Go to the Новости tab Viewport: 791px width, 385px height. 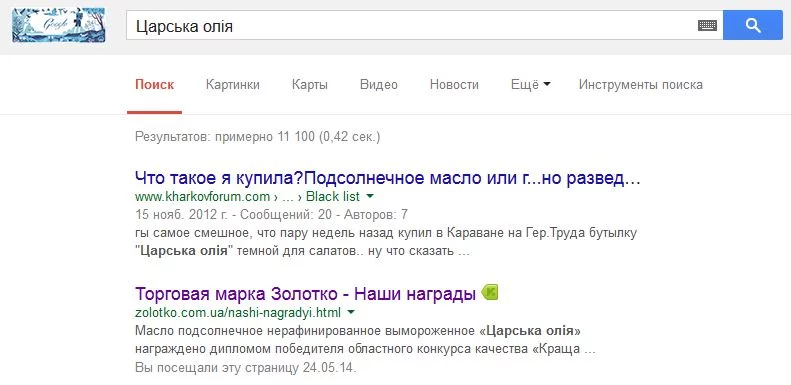tap(454, 84)
